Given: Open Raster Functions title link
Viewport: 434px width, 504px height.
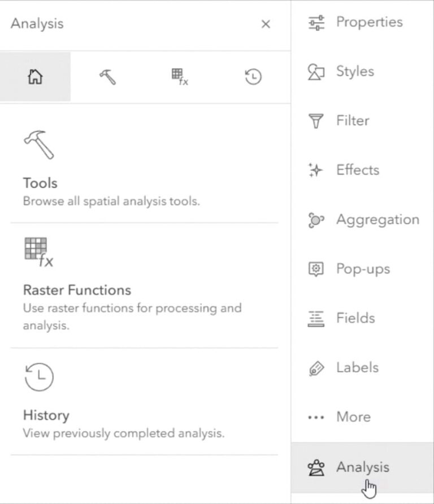Looking at the screenshot, I should (77, 290).
